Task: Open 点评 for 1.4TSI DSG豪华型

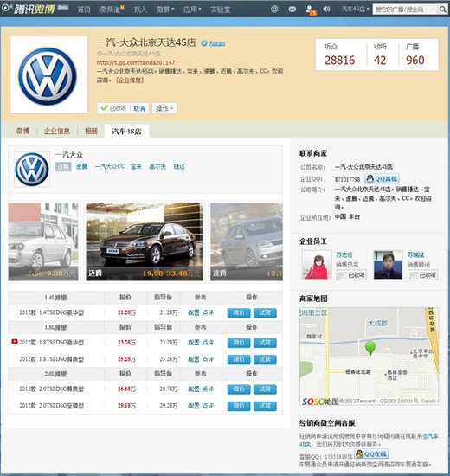Action: point(208,312)
